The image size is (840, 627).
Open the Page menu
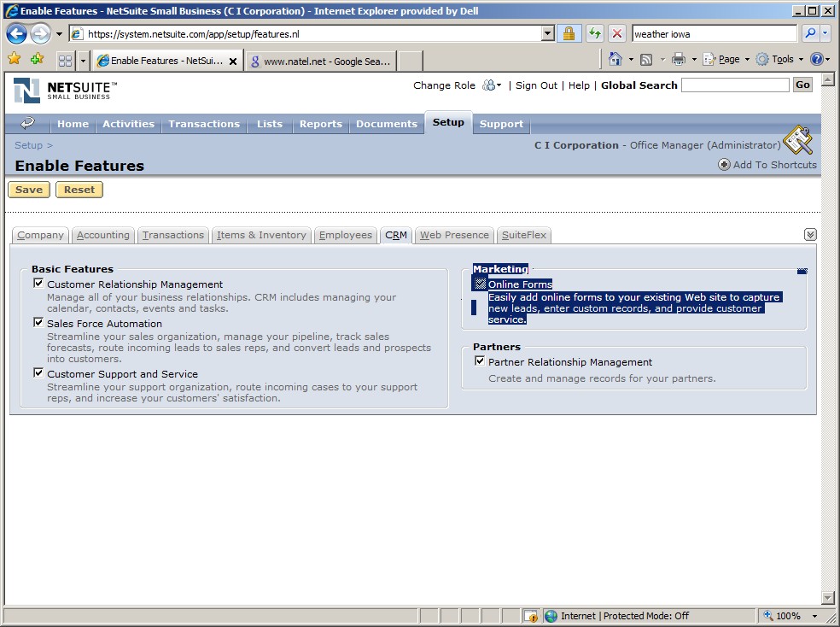(726, 59)
